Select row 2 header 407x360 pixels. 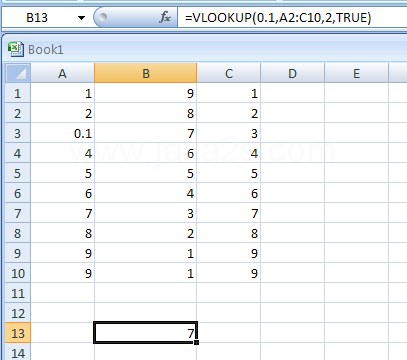pyautogui.click(x=18, y=113)
